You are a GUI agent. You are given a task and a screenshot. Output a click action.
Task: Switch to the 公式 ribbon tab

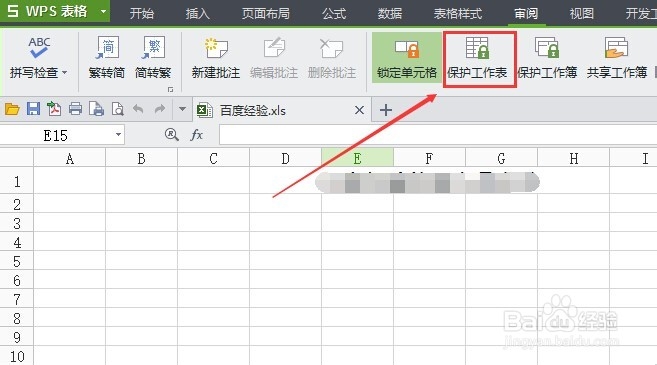[x=334, y=13]
